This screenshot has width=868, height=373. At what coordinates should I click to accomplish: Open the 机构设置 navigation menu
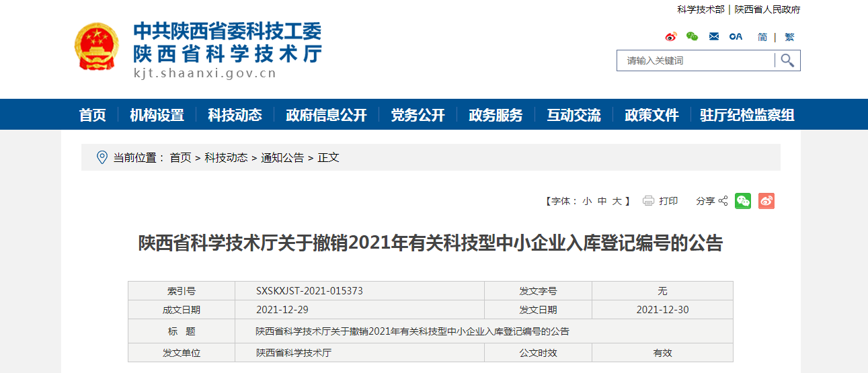(x=157, y=115)
